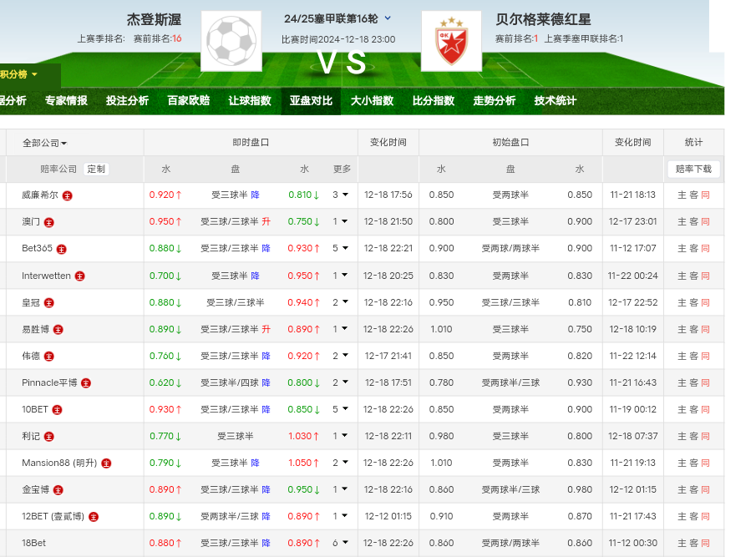756x557 pixels.
Task: Click the red 主 icon beside Pinnacle平博
Action: (x=86, y=383)
